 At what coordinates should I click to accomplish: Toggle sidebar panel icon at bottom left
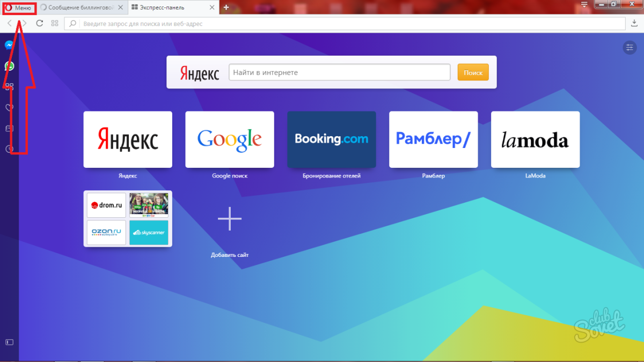click(9, 342)
